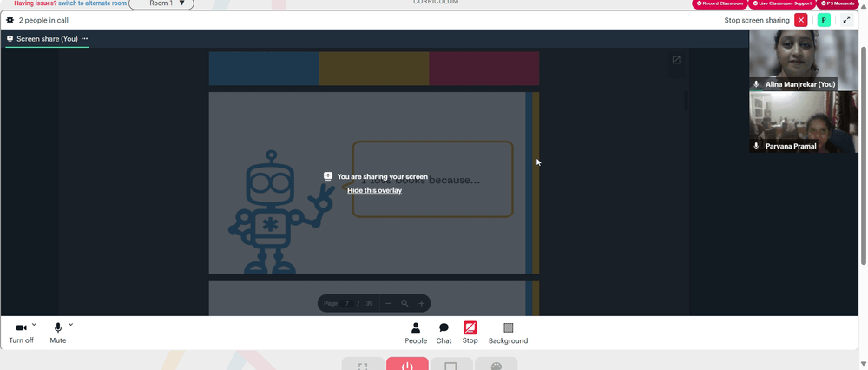Click the robot illustration on the slide
Image resolution: width=868 pixels, height=370 pixels.
pyautogui.click(x=280, y=212)
